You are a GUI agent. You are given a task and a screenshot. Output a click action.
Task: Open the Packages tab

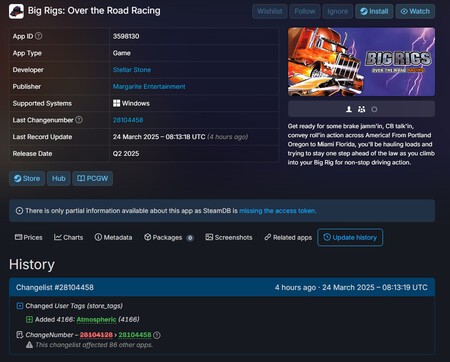[169, 237]
